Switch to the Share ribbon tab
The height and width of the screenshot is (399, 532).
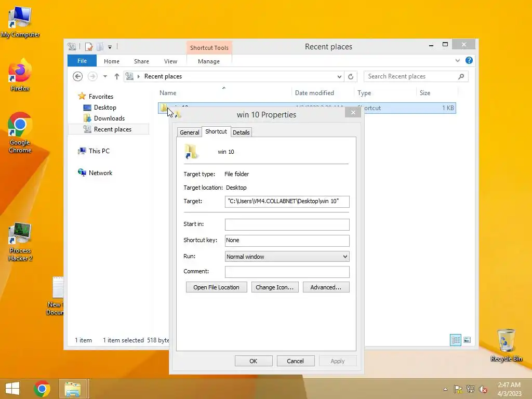(141, 61)
